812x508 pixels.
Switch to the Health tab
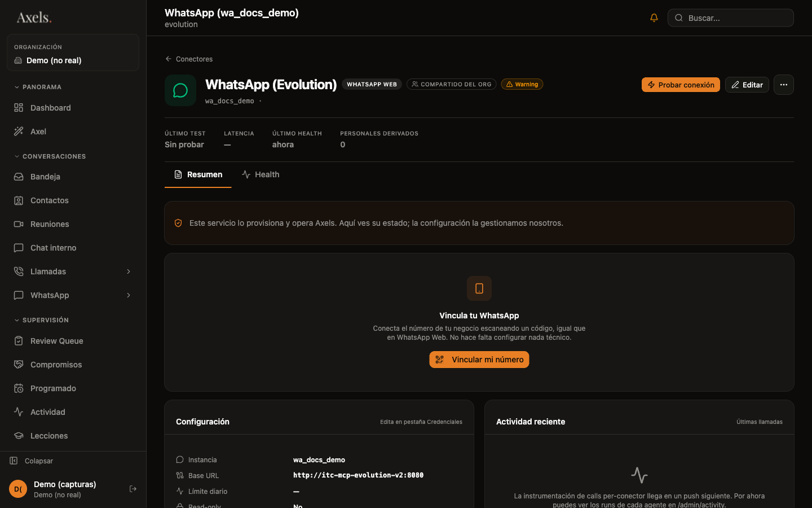pyautogui.click(x=261, y=174)
